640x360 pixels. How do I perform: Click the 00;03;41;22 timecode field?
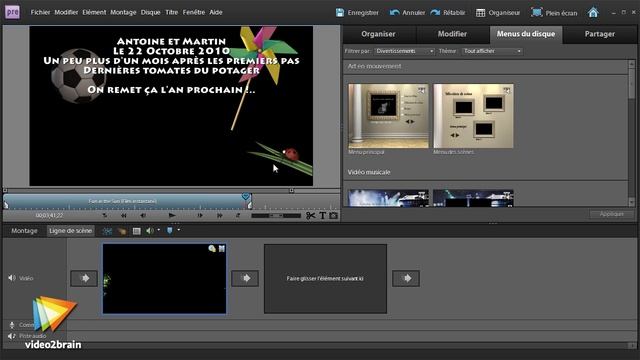click(x=49, y=216)
